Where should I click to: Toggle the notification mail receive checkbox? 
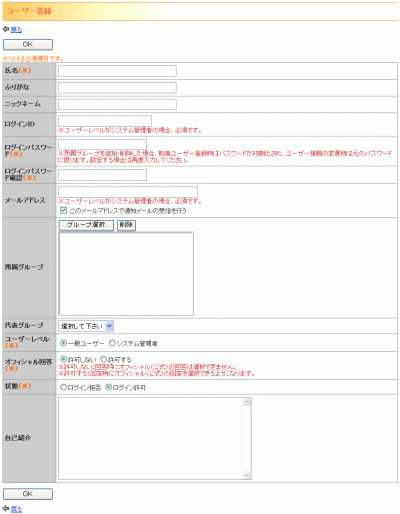pyautogui.click(x=63, y=210)
